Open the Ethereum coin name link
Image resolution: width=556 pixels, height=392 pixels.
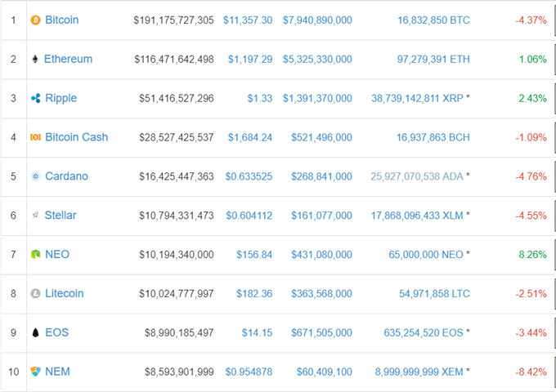point(68,59)
